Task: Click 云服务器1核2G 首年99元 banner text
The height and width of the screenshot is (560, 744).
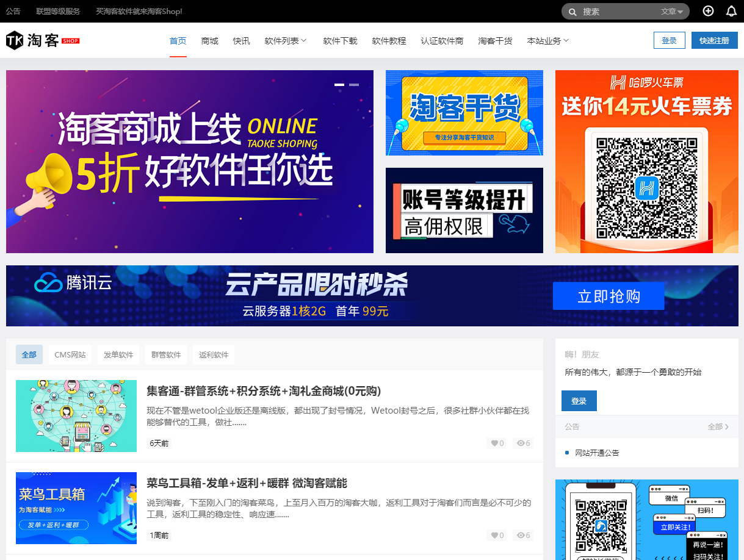Action: coord(316,311)
